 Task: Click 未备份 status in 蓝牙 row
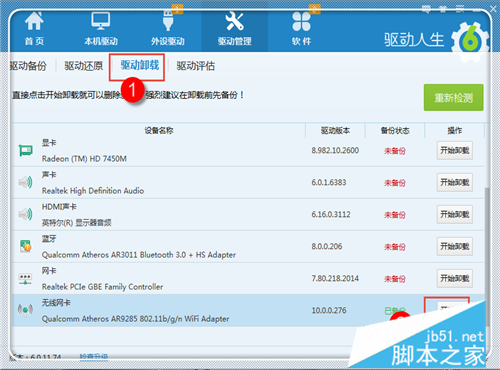(x=395, y=247)
